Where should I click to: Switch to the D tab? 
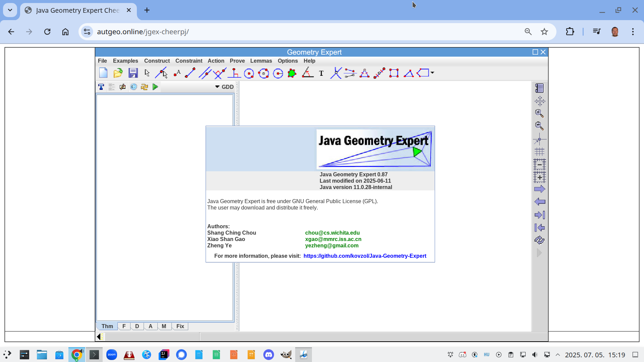coord(137,326)
